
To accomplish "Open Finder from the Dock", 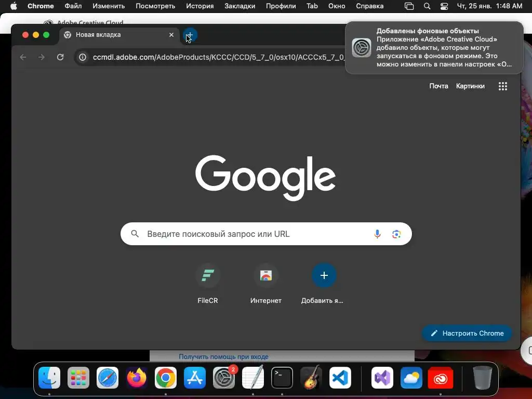I will click(x=49, y=378).
